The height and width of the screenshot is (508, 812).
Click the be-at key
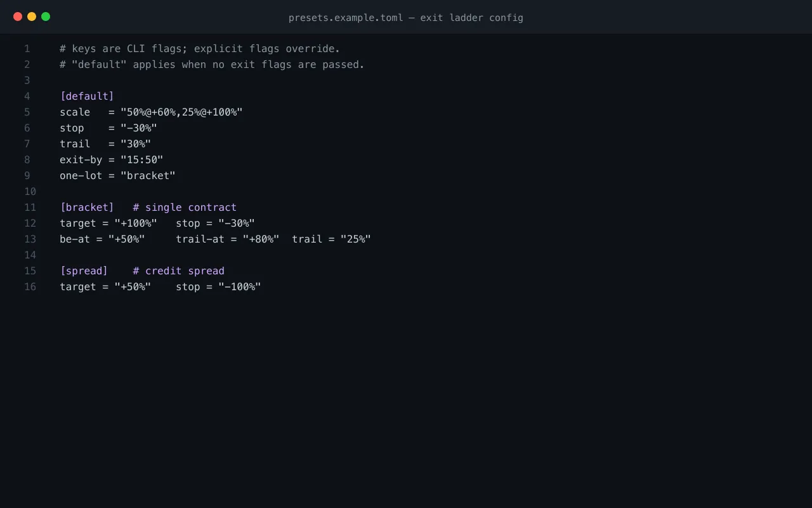click(75, 239)
